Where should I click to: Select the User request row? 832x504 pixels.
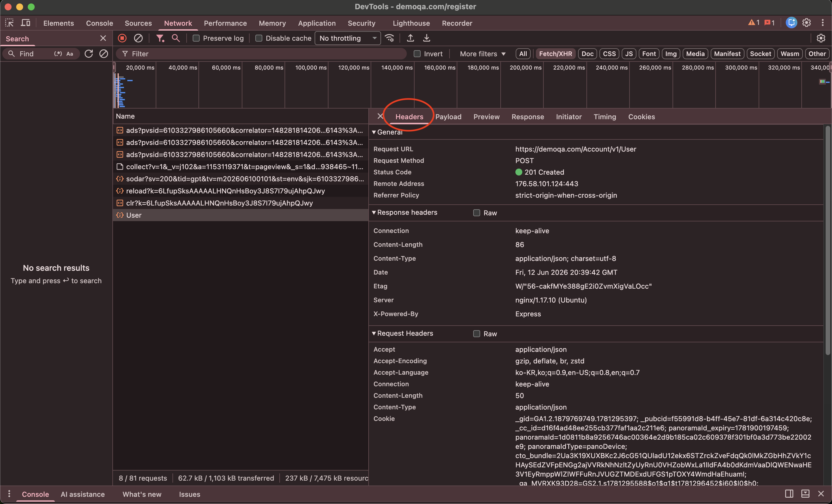[240, 215]
